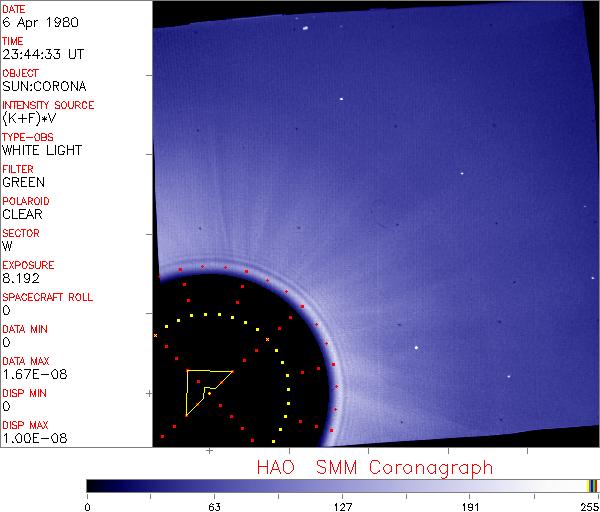This screenshot has width=600, height=512.
Task: Click the SECTOR label in the info panel
Action: 19,233
